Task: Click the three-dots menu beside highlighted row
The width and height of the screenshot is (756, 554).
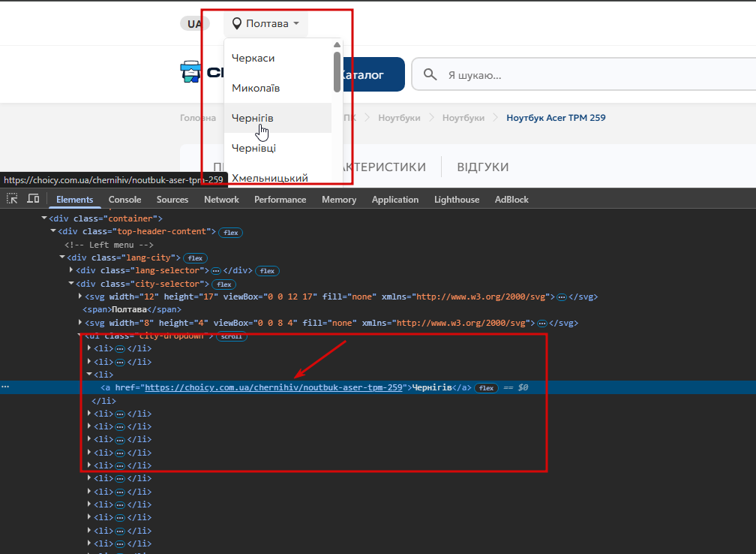Action: pyautogui.click(x=5, y=387)
